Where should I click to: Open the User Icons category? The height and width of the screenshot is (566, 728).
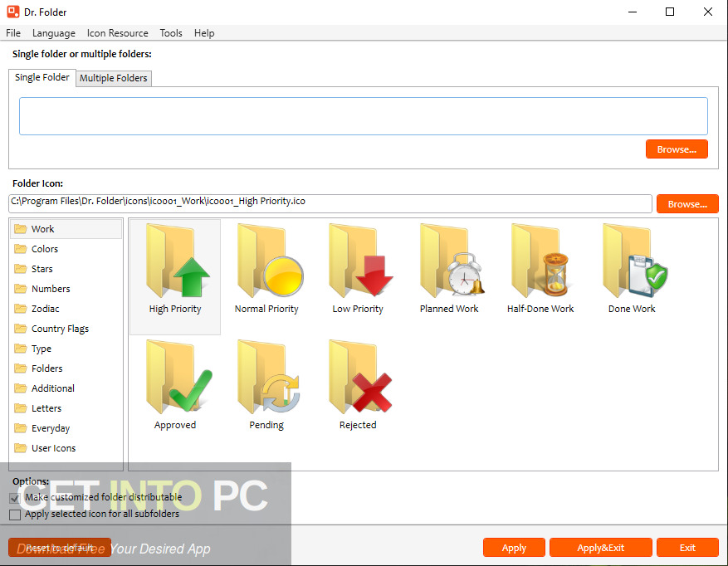66,448
